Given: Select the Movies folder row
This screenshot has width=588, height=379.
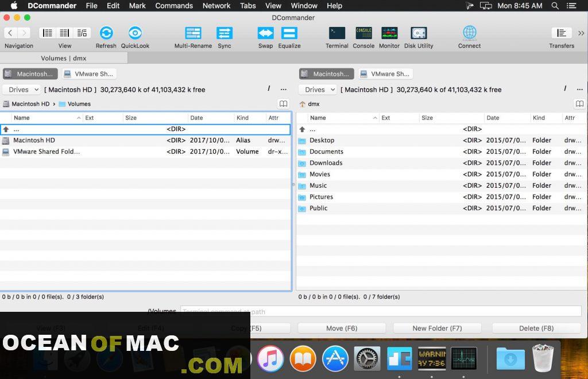Looking at the screenshot, I should tap(442, 174).
